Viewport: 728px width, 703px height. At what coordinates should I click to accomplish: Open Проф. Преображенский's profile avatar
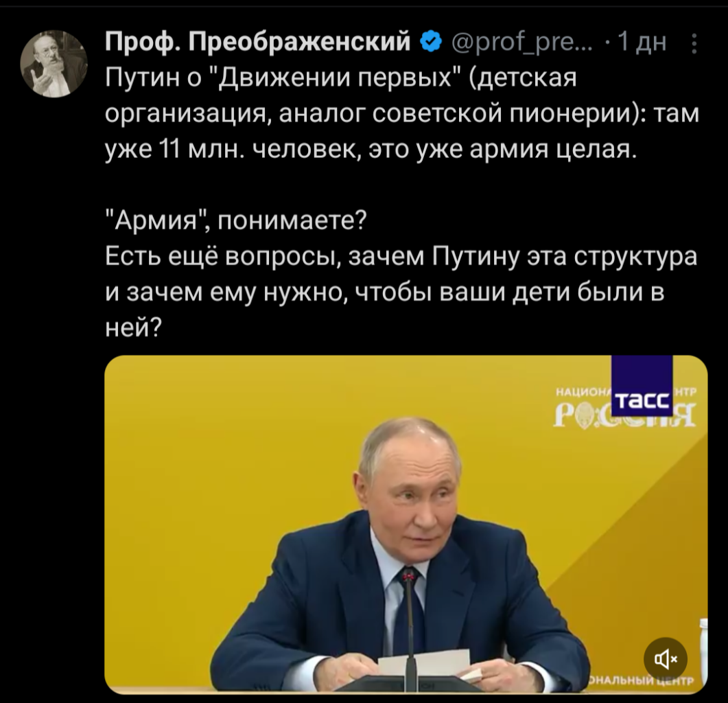[54, 64]
